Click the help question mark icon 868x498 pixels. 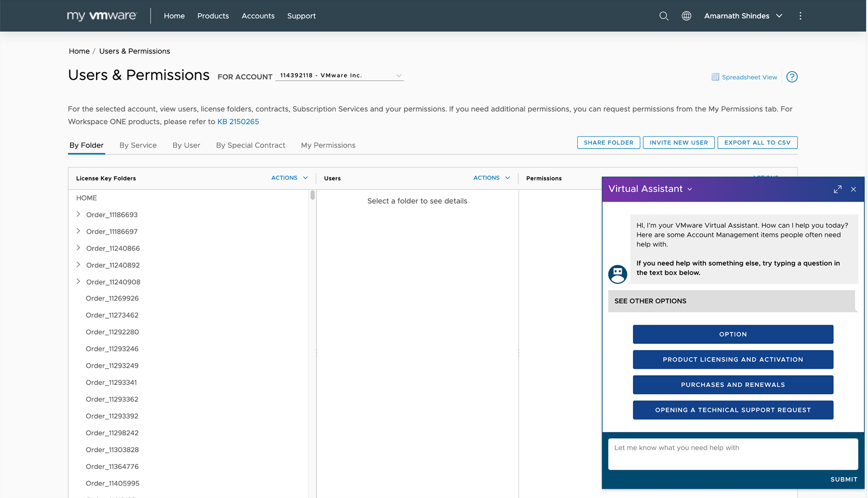click(792, 77)
